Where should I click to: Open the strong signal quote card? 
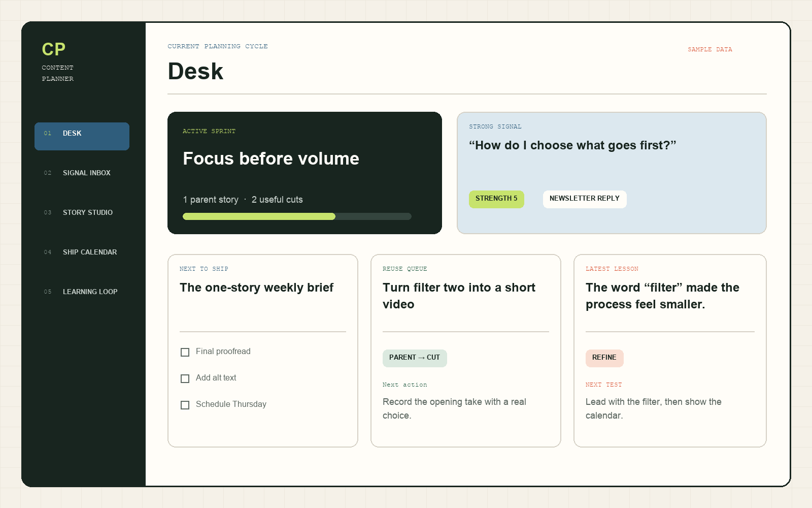(x=612, y=173)
